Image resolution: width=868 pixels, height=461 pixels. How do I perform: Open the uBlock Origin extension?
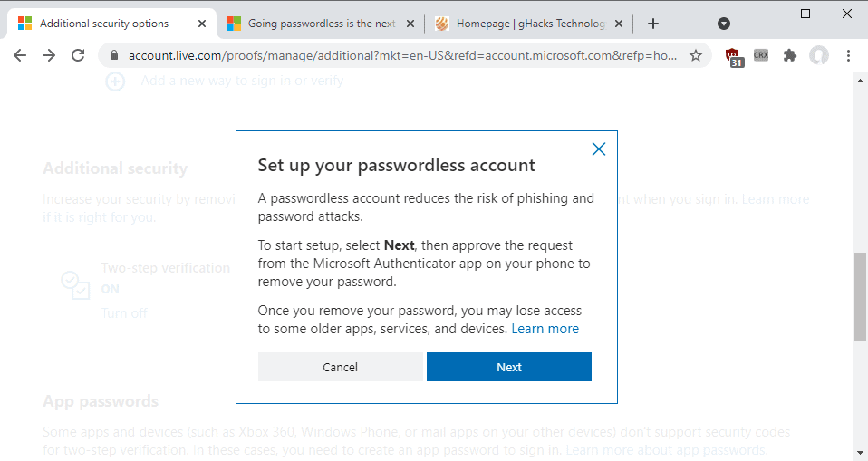(x=733, y=56)
